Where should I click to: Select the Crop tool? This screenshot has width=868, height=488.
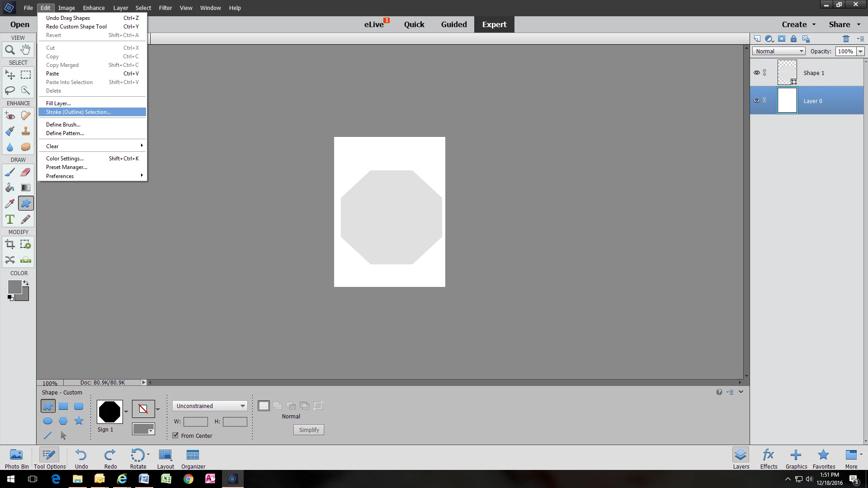pos(10,245)
